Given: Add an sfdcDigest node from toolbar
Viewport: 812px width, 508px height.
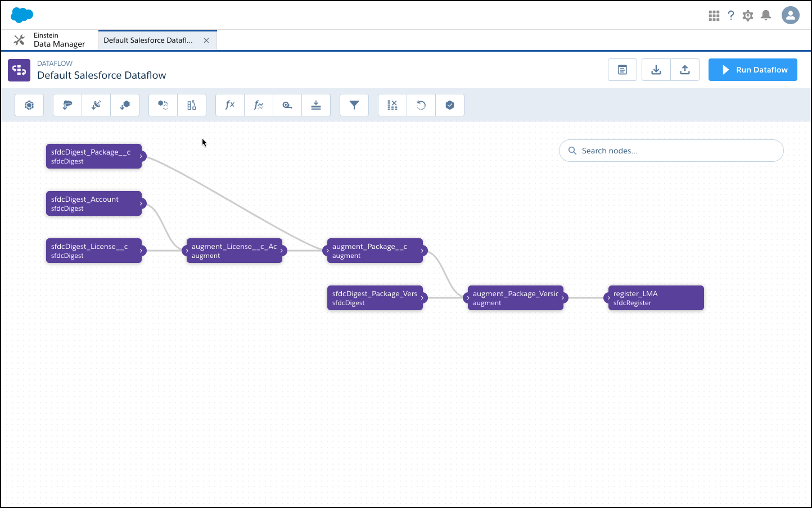Looking at the screenshot, I should 67,105.
